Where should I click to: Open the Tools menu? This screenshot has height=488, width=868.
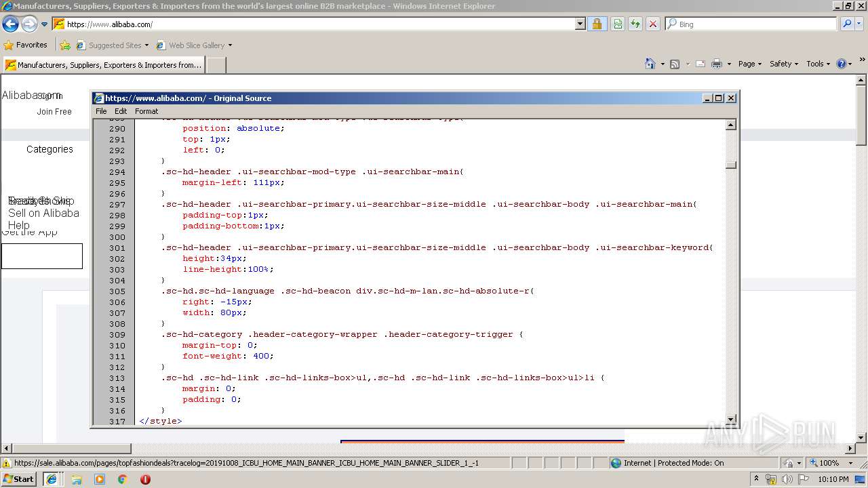point(818,64)
